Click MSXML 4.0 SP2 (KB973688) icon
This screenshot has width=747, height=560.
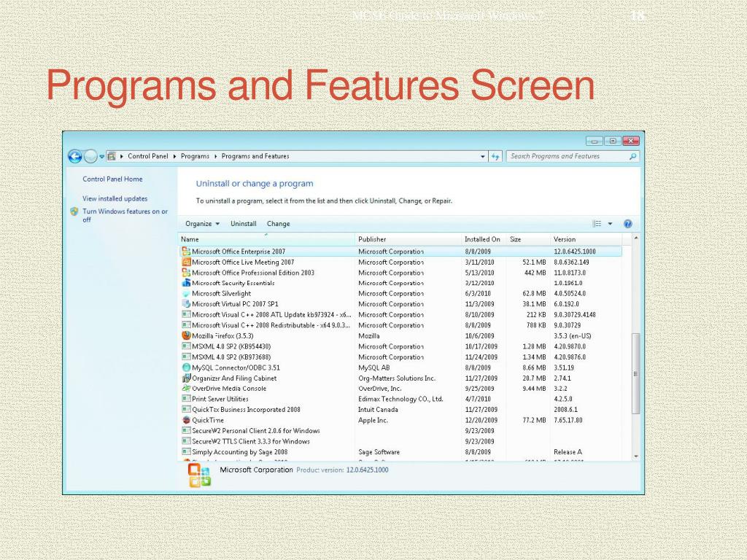click(x=186, y=357)
